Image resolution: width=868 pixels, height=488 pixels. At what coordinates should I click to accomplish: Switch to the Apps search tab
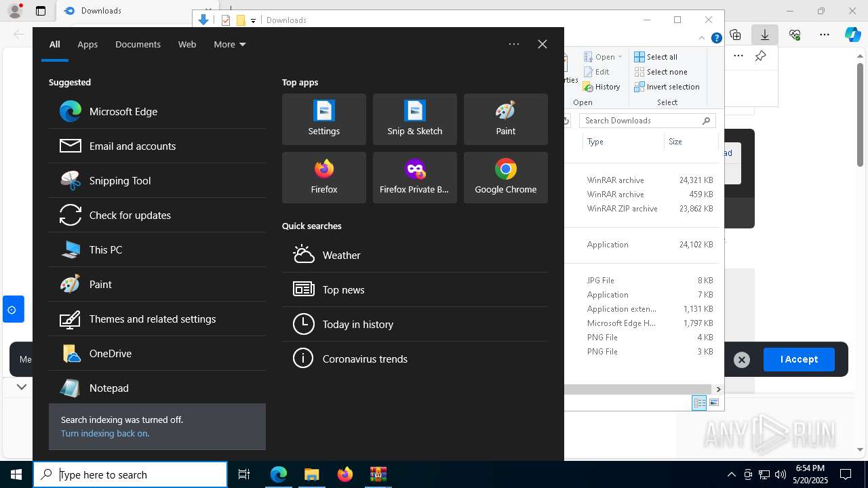[87, 44]
